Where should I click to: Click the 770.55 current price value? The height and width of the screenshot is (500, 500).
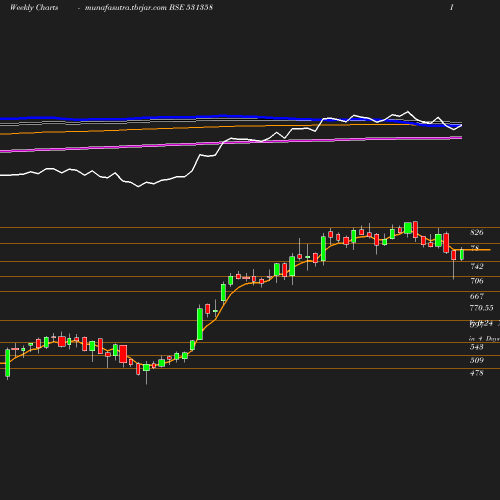482,308
